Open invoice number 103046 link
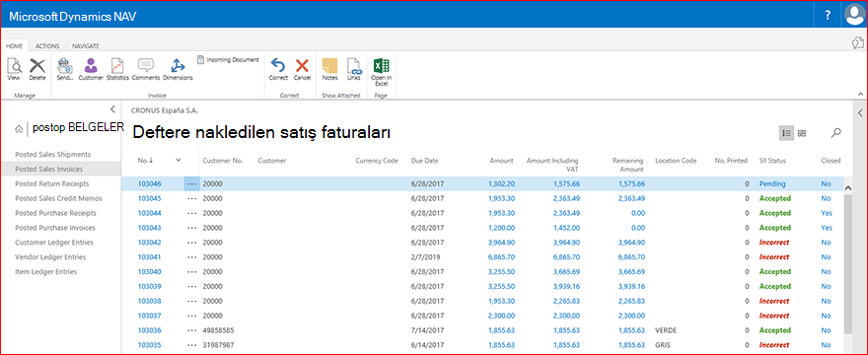This screenshot has height=355, width=868. [150, 183]
